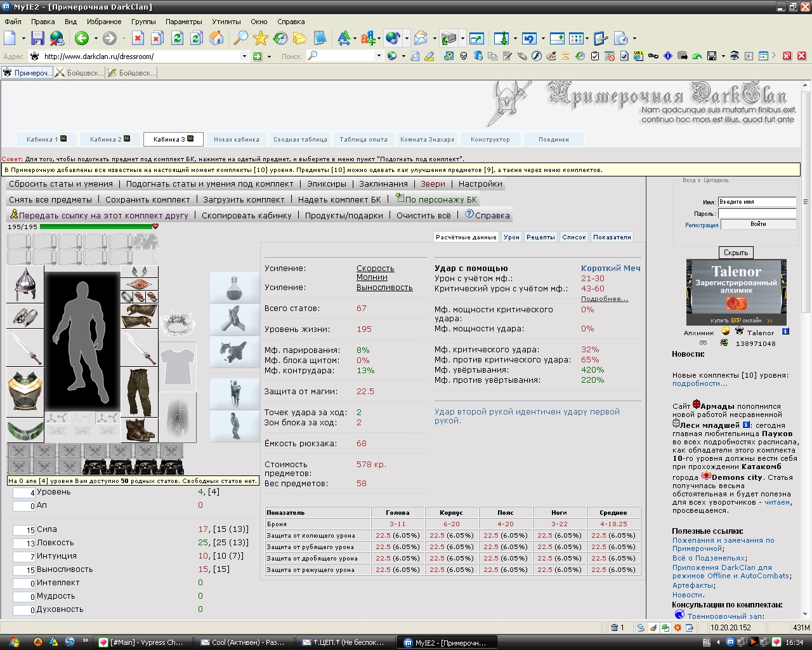Click the Войти login button

tap(758, 224)
